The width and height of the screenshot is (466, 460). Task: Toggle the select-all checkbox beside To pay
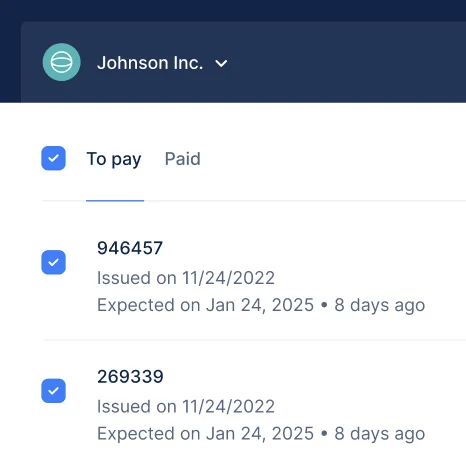point(53,158)
